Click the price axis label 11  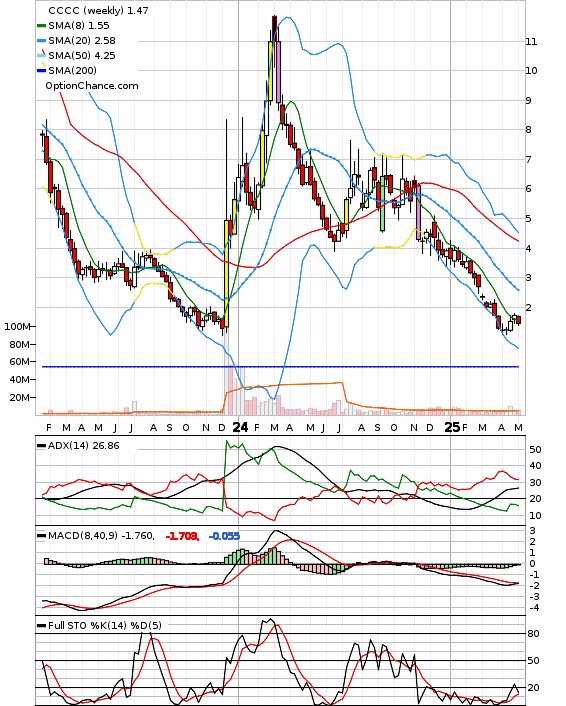531,42
